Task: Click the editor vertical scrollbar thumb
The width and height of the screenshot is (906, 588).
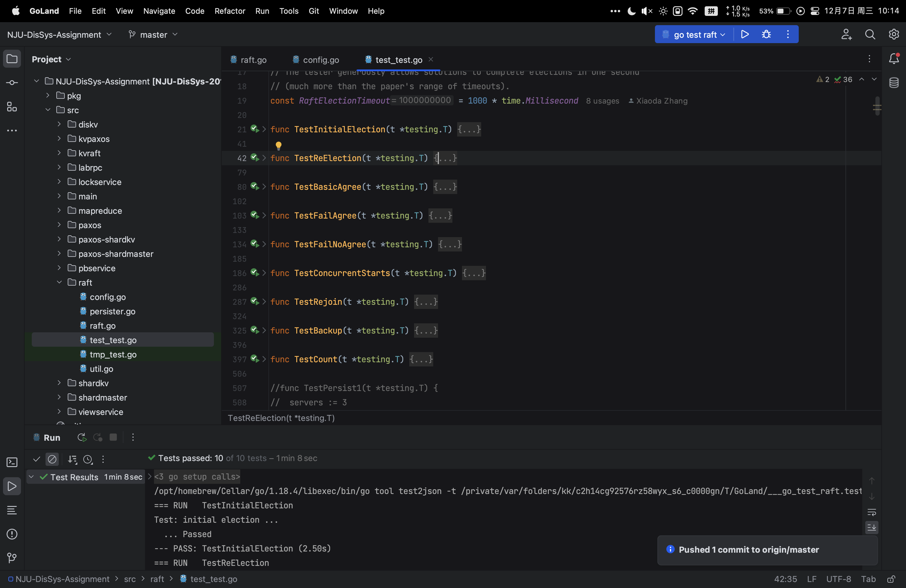Action: (877, 106)
